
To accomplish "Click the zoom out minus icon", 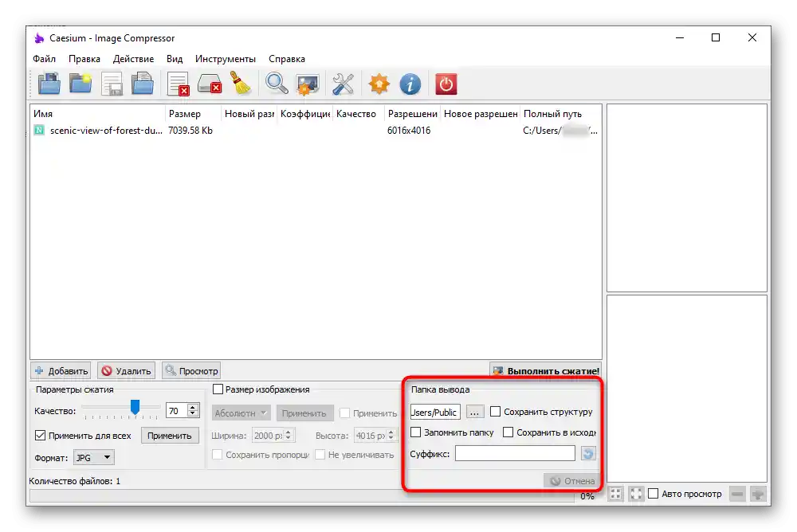I will tap(737, 494).
